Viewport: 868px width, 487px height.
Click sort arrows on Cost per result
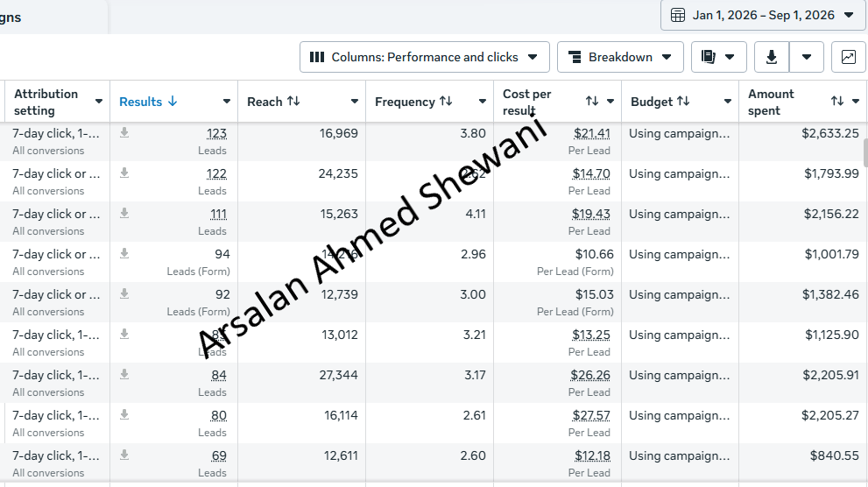(x=592, y=101)
